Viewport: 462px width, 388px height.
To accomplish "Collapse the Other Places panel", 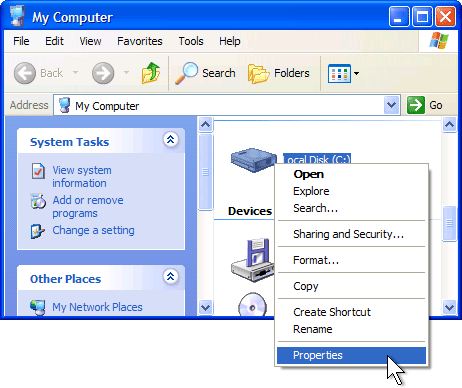I will [171, 276].
